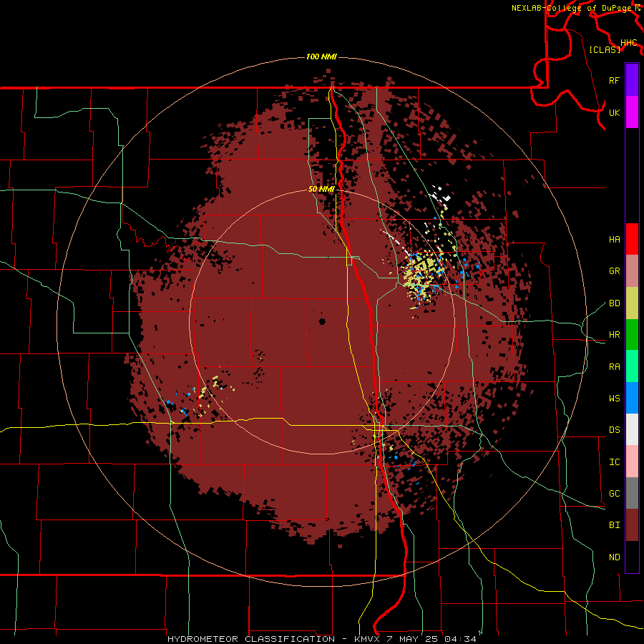
Task: Click the WS legend label
Action: pos(614,399)
